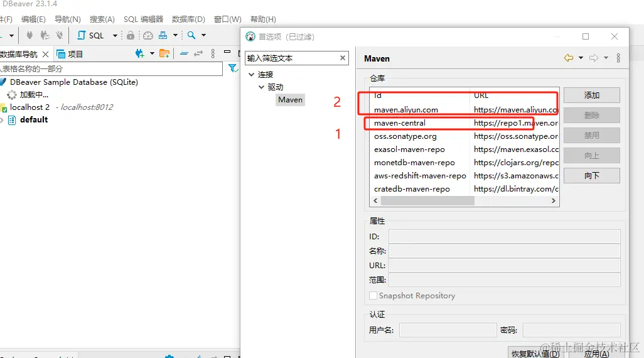Open a new SQL editor
The width and height of the screenshot is (644, 358).
[91, 35]
